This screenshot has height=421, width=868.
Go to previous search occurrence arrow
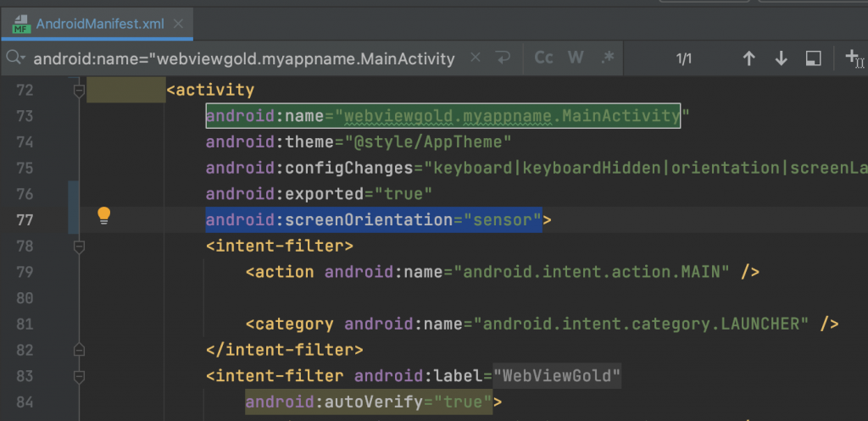(748, 58)
